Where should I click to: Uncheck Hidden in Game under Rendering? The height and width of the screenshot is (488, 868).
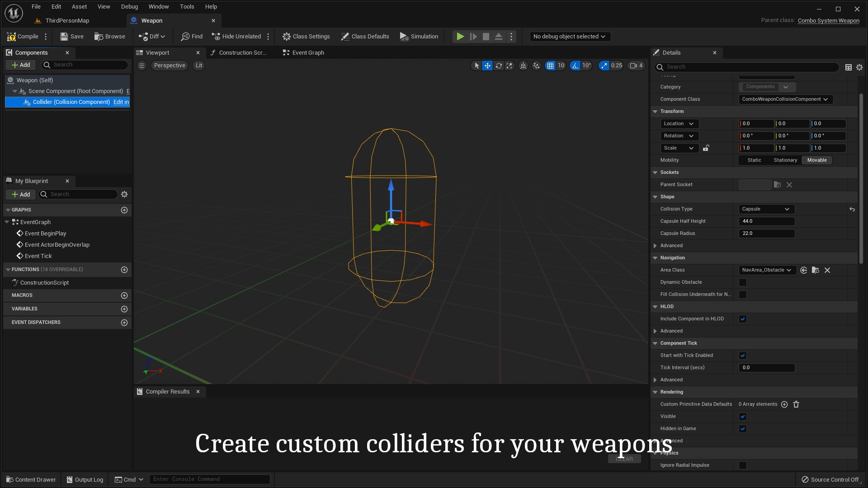click(x=742, y=428)
